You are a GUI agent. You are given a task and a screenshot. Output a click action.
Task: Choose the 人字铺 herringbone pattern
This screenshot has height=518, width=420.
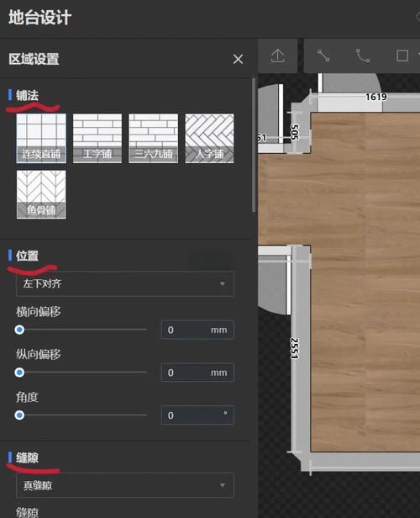[209, 139]
